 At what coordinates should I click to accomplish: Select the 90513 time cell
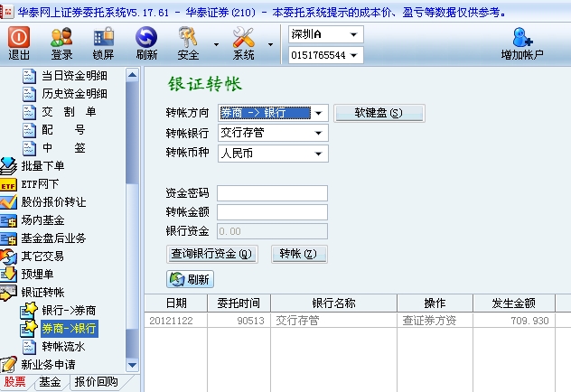click(x=239, y=321)
